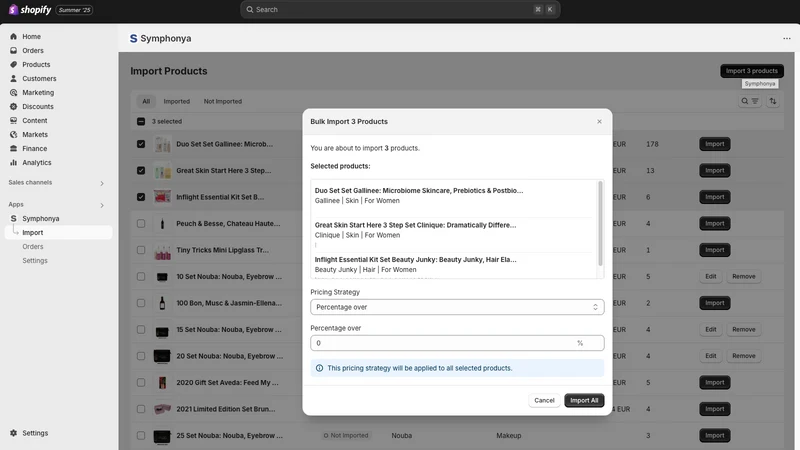Uncheck Great Skin Start Here row
Image resolution: width=800 pixels, height=450 pixels.
tap(141, 170)
